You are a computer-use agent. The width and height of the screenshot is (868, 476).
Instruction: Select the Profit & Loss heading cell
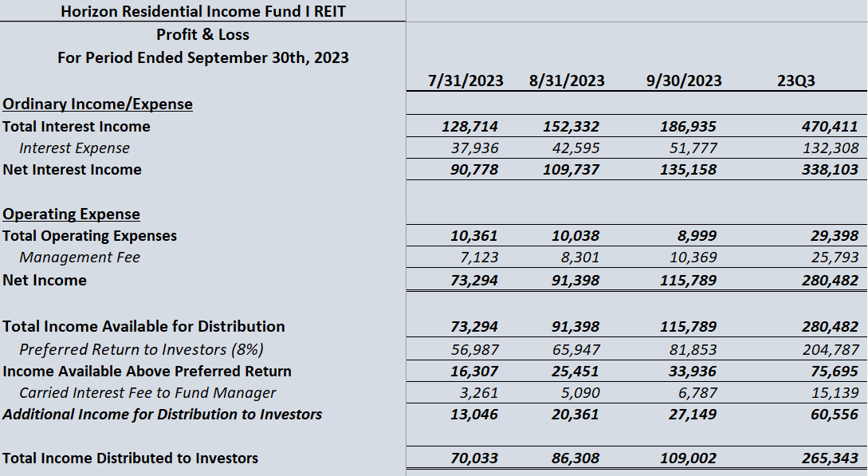[202, 35]
